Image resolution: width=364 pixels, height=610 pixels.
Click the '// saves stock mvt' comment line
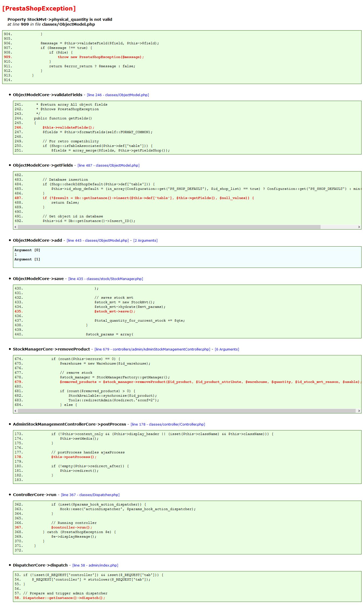(x=114, y=298)
